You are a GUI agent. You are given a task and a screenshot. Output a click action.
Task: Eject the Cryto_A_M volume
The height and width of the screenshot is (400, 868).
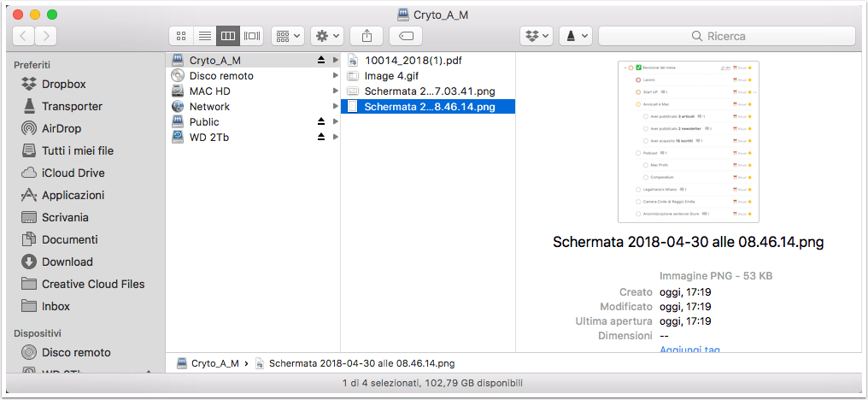pos(321,60)
